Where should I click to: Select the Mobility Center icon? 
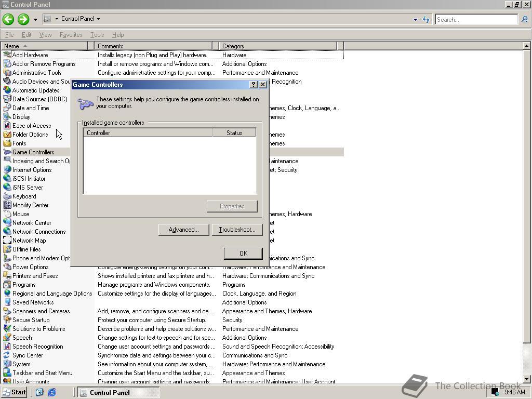[x=7, y=205]
